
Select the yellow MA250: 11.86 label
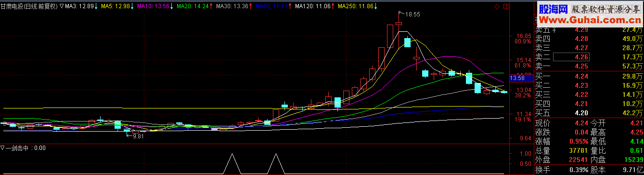point(355,6)
